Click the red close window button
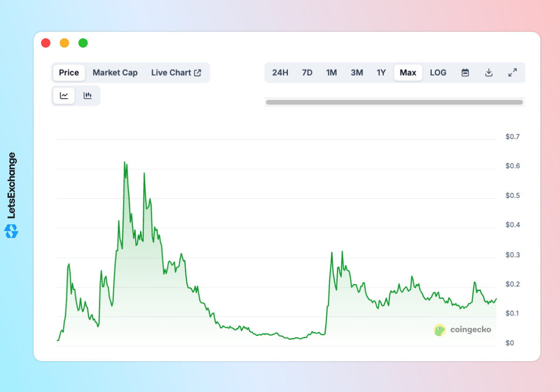560x392 pixels. point(46,43)
